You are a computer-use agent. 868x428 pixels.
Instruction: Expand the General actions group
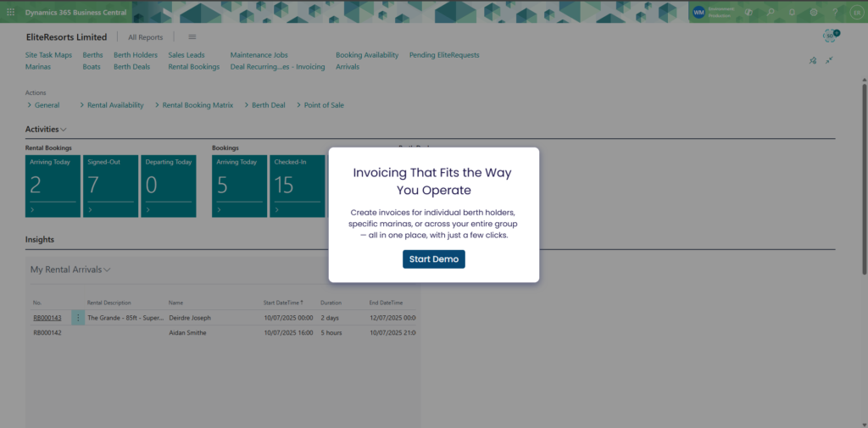point(42,105)
